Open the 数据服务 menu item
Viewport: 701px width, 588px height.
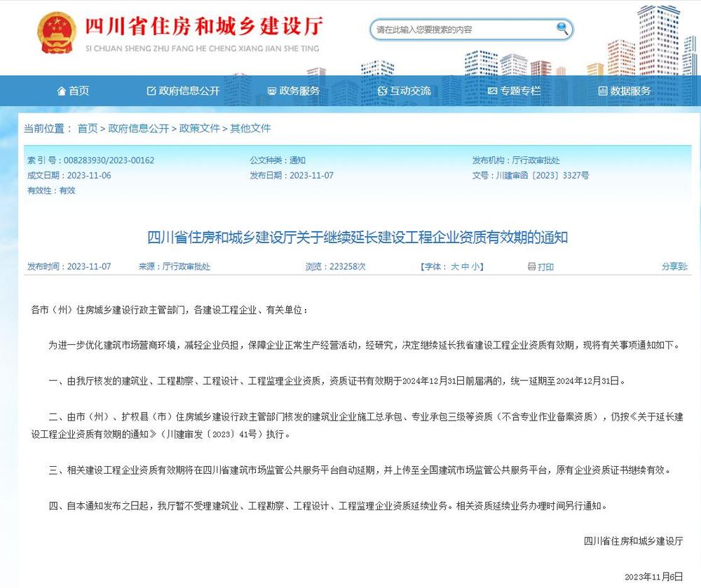click(x=630, y=91)
